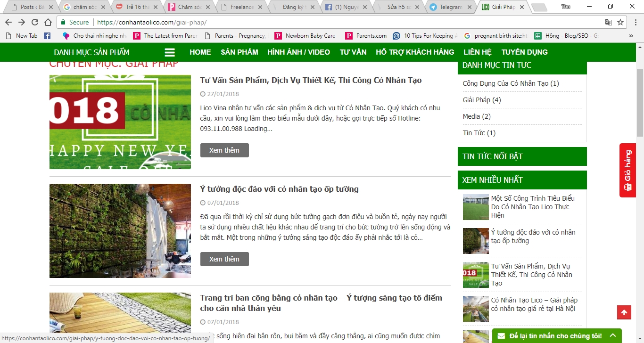Image resolution: width=644 pixels, height=343 pixels.
Task: Reload the current page
Action: tap(35, 22)
